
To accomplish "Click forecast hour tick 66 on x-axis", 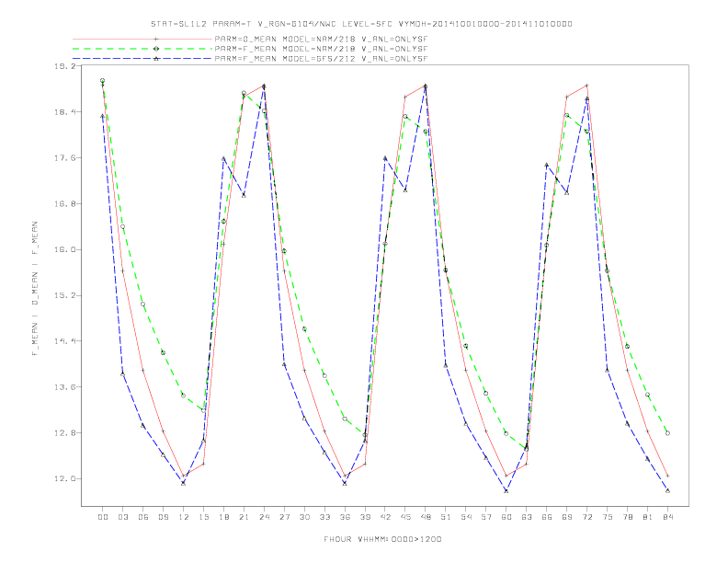I will 547,517.
